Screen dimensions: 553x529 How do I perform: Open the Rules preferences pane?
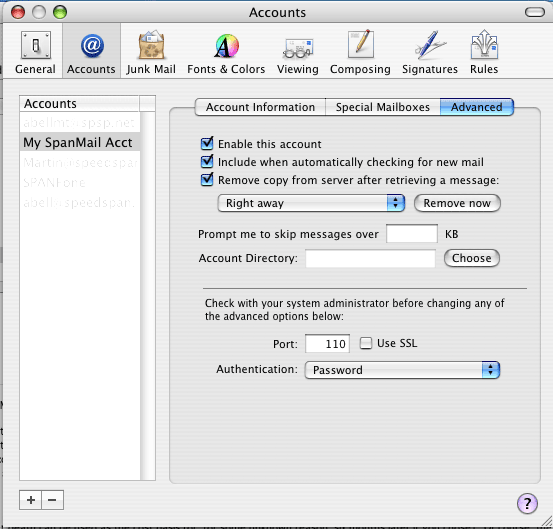click(x=484, y=52)
